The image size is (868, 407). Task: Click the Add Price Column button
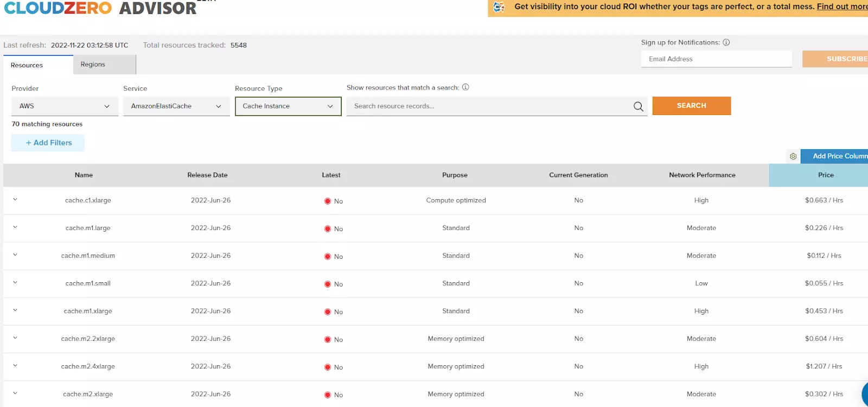pyautogui.click(x=834, y=156)
